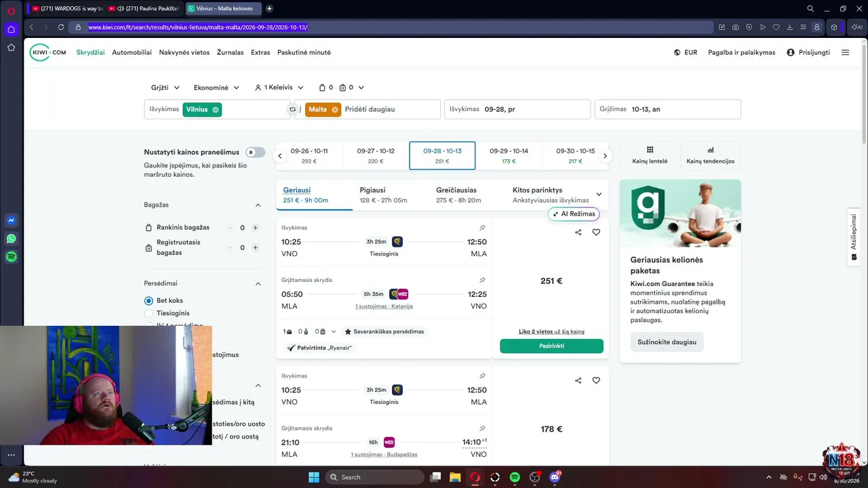The width and height of the screenshot is (868, 488).
Task: Increase Rankinis bagažas count
Action: click(x=255, y=228)
